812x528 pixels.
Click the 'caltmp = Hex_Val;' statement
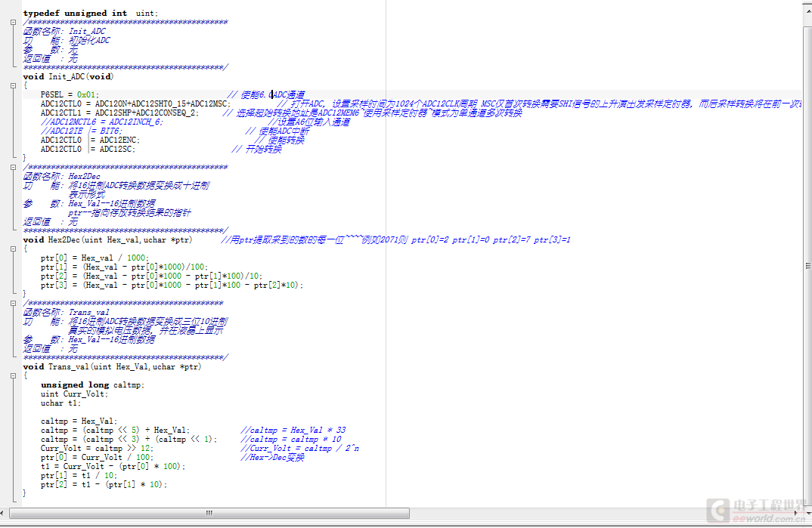click(x=79, y=421)
